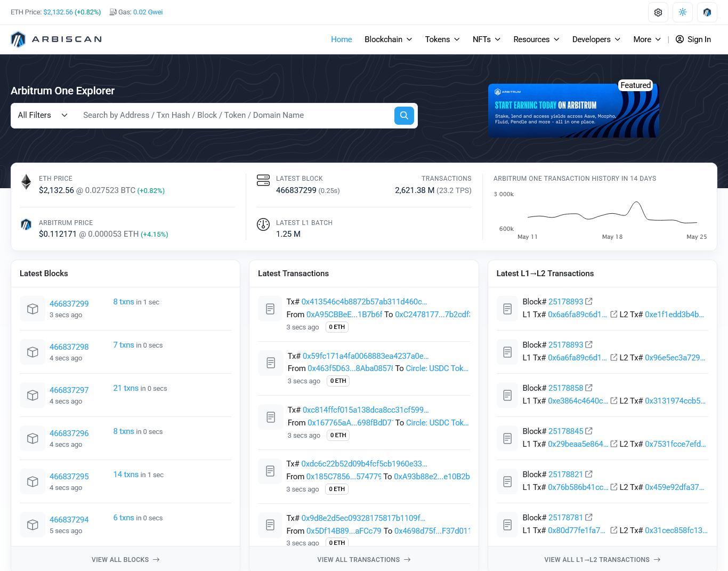The width and height of the screenshot is (728, 571).
Task: Click the cube icon for block 466837299
Action: 33,309
